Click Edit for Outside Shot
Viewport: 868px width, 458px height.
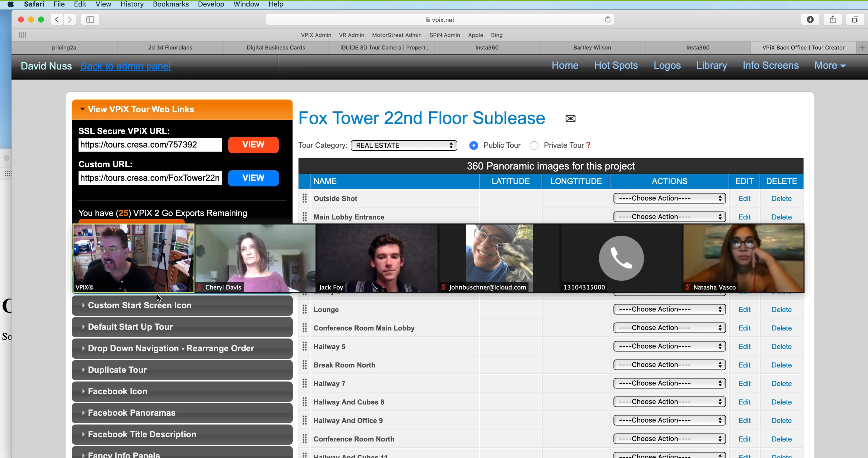[x=744, y=199]
